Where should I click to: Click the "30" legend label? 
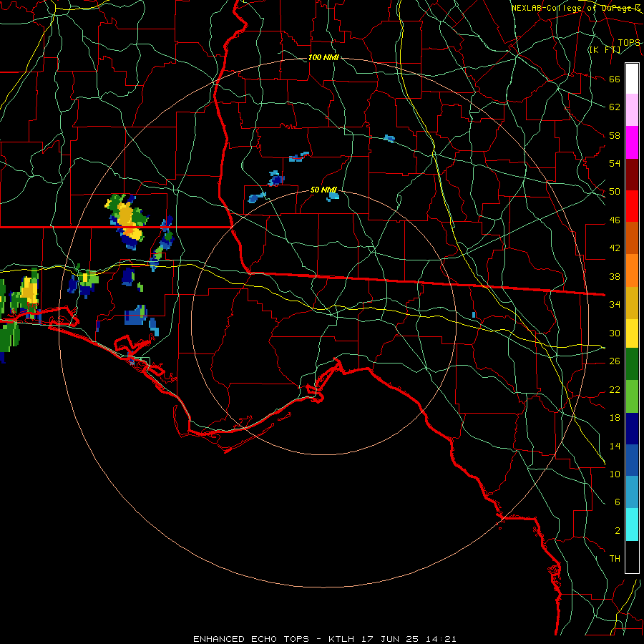(x=615, y=333)
